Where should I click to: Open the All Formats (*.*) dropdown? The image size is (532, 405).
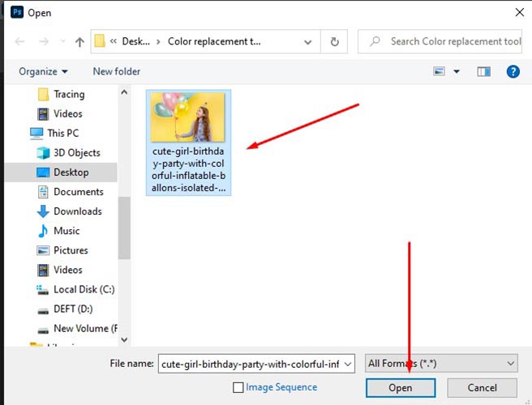[441, 364]
